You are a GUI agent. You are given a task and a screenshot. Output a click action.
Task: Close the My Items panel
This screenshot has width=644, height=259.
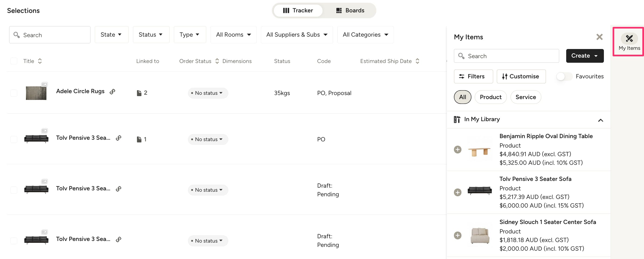tap(599, 37)
